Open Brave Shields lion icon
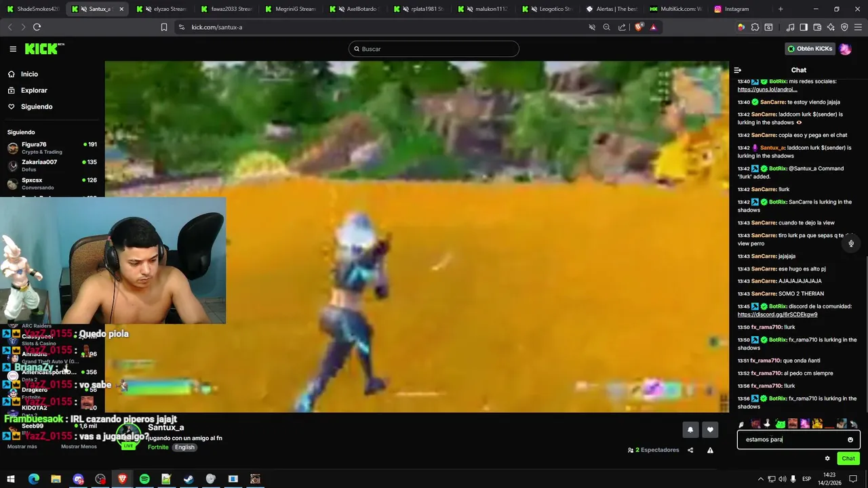This screenshot has height=488, width=868. tap(639, 27)
